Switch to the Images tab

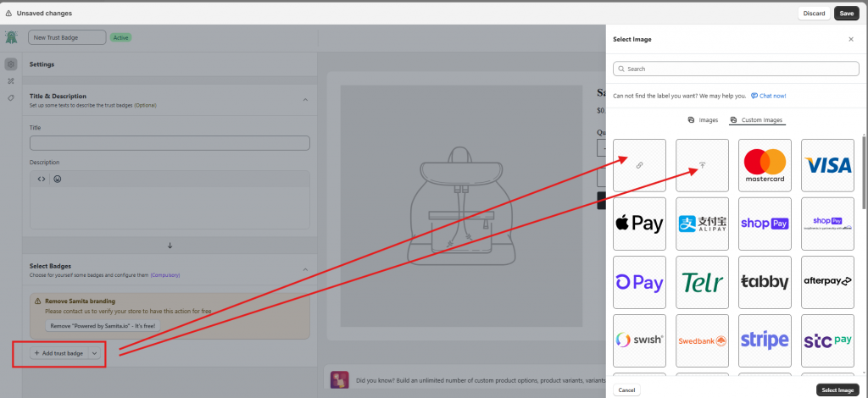click(x=703, y=119)
